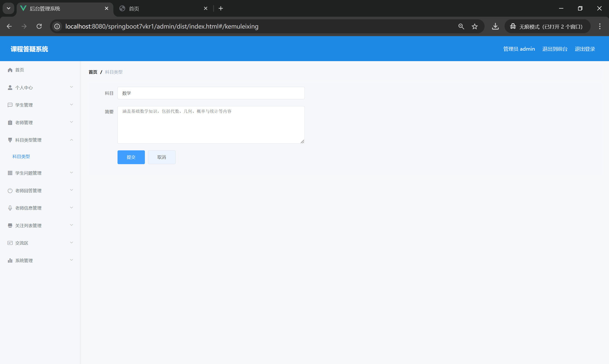Click 退出到前台 link in header
The width and height of the screenshot is (609, 364).
point(555,49)
